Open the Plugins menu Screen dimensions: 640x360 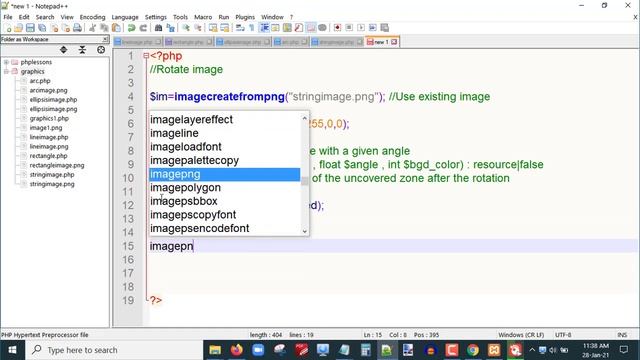245,17
